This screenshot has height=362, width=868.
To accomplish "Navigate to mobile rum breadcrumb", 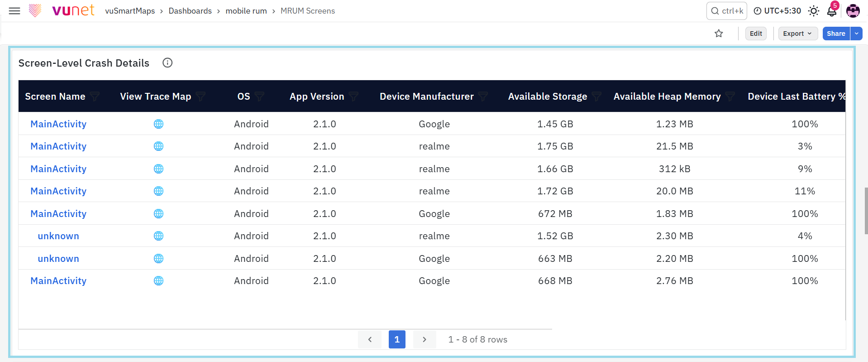I will point(246,11).
